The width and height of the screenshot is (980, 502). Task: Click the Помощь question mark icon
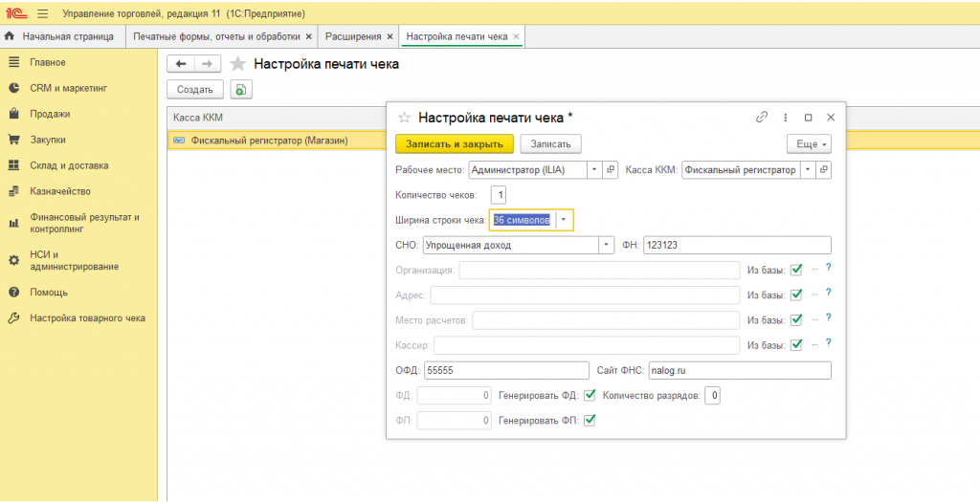coord(13,293)
